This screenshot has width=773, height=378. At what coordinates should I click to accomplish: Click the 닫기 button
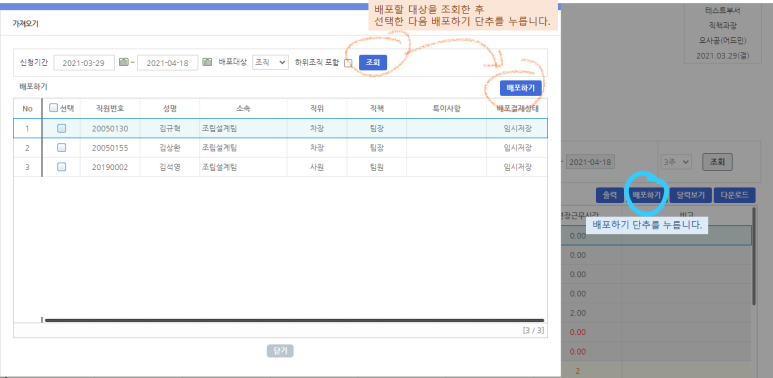click(280, 351)
